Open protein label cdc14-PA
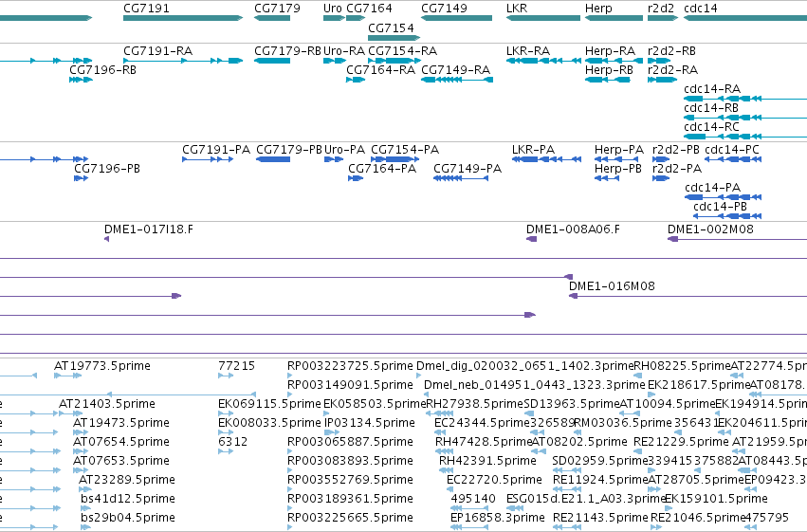The width and height of the screenshot is (807, 532). [713, 188]
